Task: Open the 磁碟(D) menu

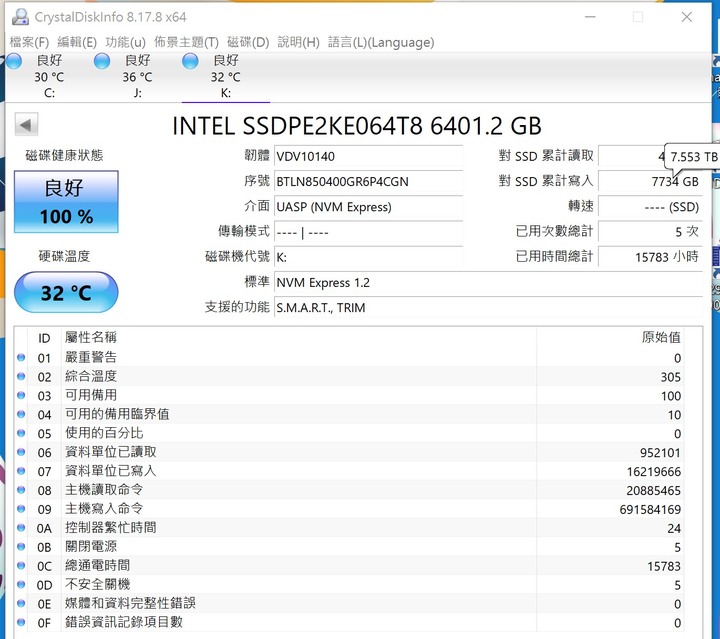Action: coord(248,42)
